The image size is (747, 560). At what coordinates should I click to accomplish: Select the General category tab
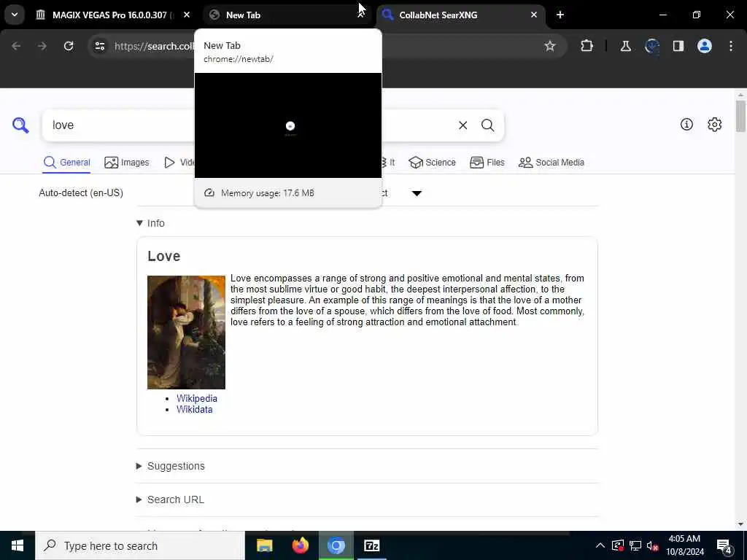pos(66,163)
